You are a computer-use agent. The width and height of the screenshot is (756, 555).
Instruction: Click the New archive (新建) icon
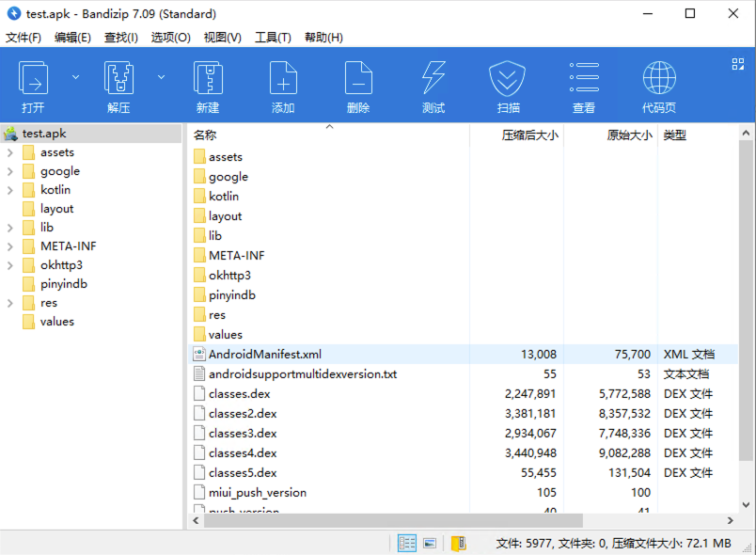pyautogui.click(x=208, y=78)
